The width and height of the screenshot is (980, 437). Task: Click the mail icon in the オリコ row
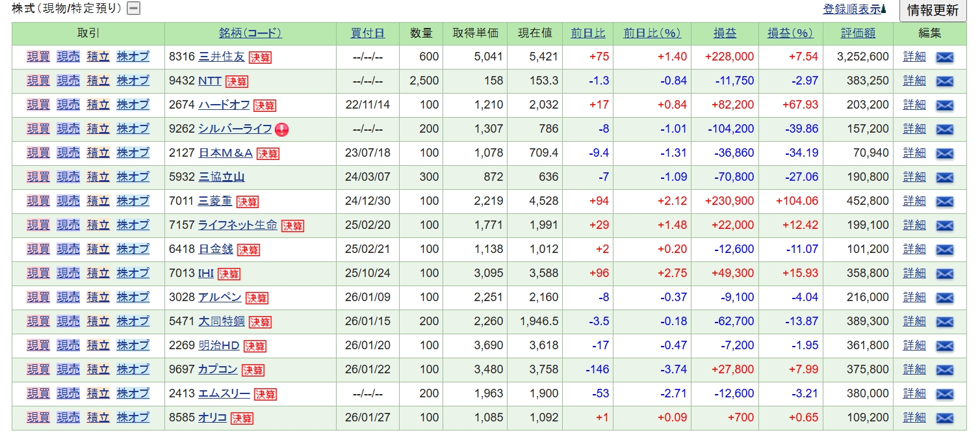click(944, 417)
